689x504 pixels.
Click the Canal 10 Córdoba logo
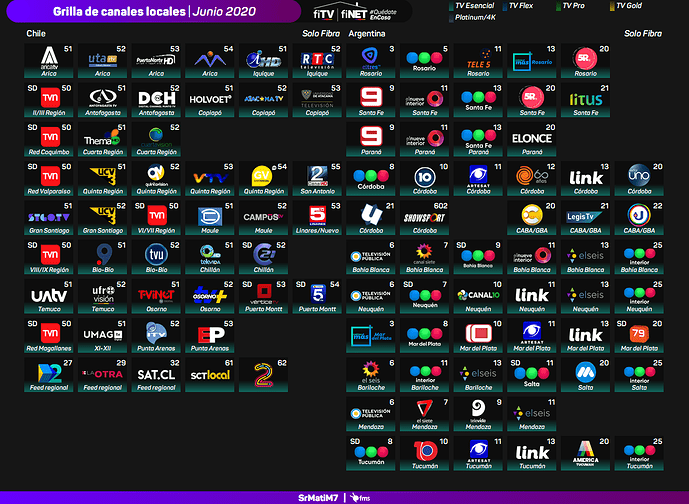tap(424, 177)
